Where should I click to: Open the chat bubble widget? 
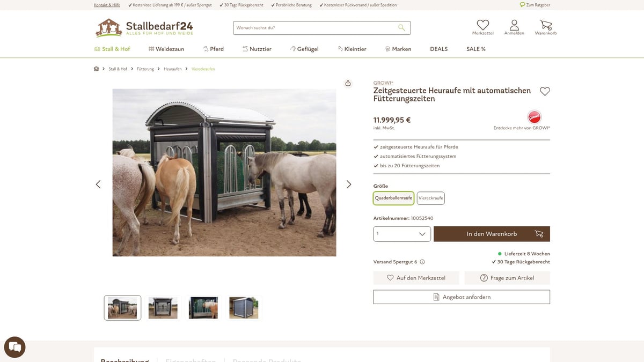[x=14, y=347]
